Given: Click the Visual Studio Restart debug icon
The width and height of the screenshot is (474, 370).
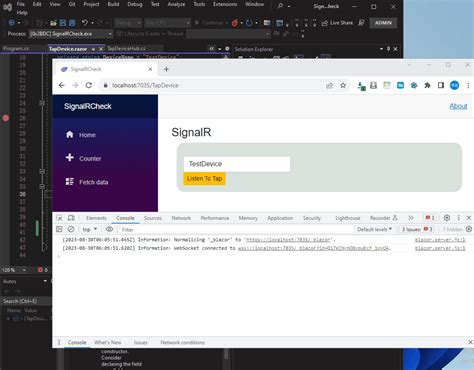Looking at the screenshot, I should [249, 23].
